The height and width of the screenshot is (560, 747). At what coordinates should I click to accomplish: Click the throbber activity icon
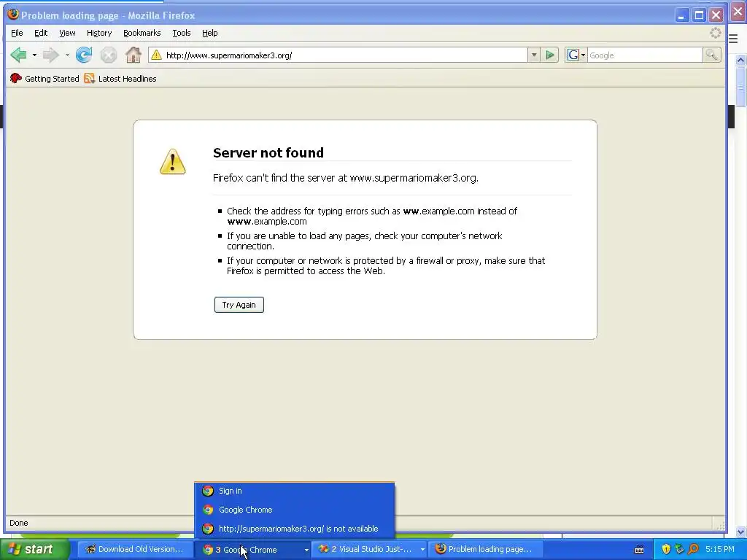(x=716, y=33)
